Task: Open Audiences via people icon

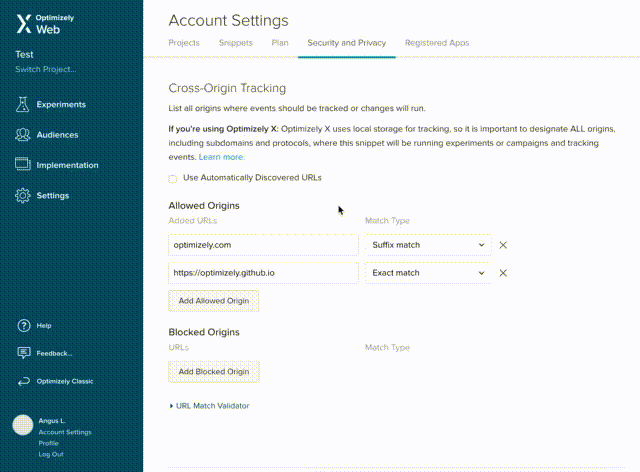Action: click(22, 135)
